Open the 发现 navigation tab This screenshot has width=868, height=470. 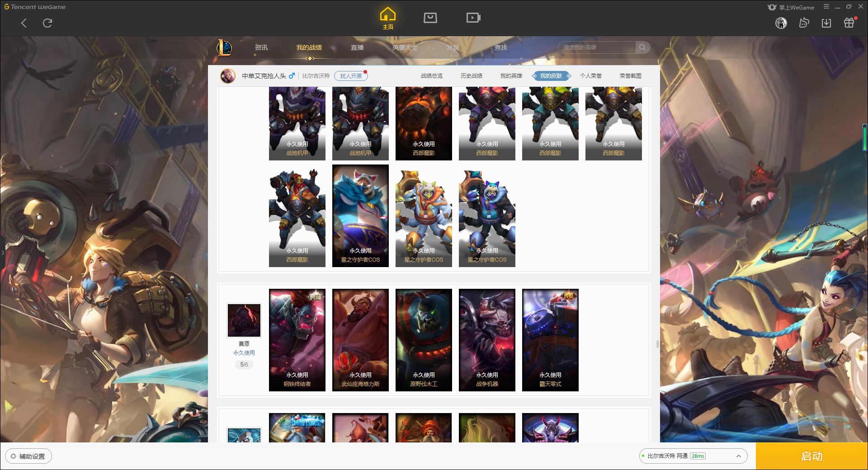(x=453, y=47)
